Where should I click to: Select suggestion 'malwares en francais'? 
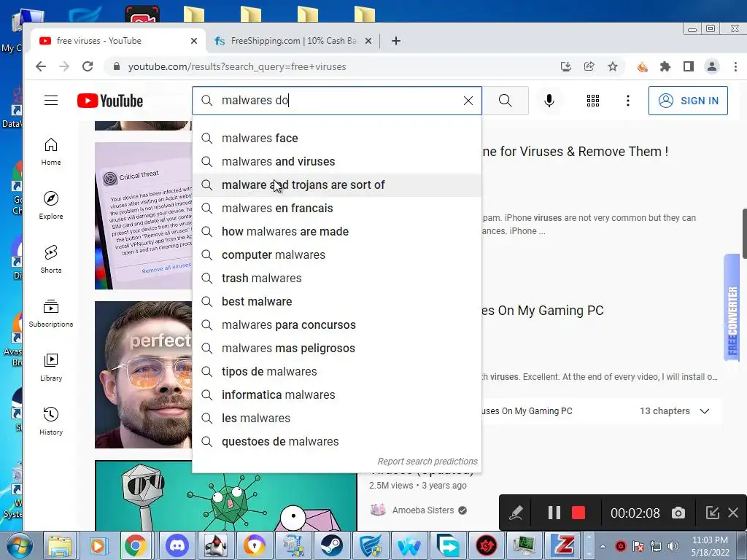337,208
